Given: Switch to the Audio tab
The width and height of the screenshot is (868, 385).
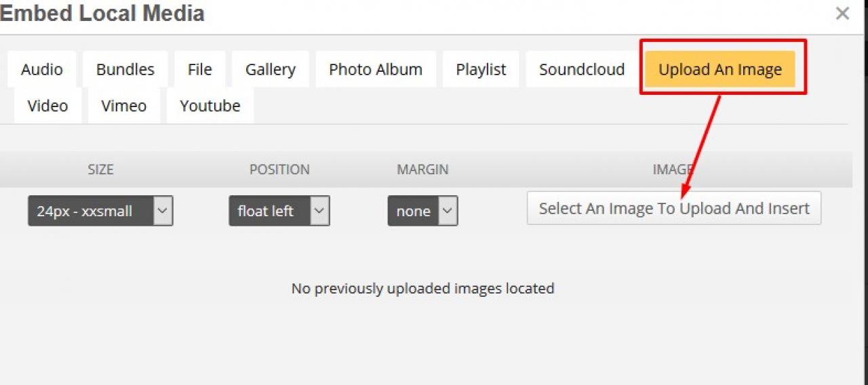Looking at the screenshot, I should coord(42,69).
